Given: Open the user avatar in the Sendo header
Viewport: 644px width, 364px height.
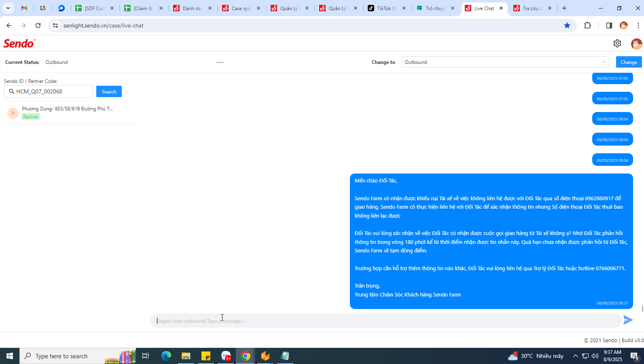Looking at the screenshot, I should [x=636, y=44].
